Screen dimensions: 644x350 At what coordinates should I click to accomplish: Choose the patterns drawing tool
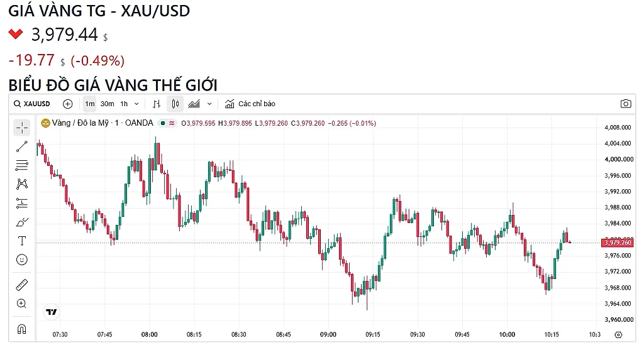point(22,184)
